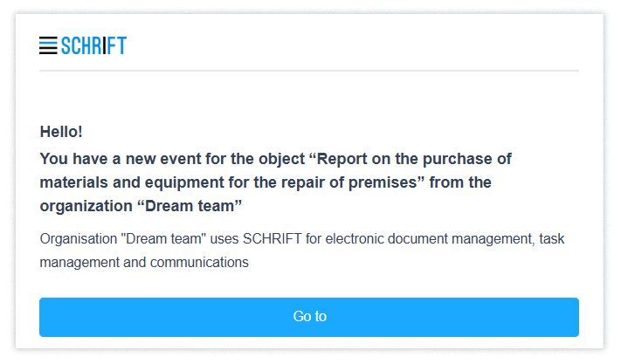Open the hamburger menu beside SCHRIFT
The height and width of the screenshot is (364, 621).
coord(48,46)
